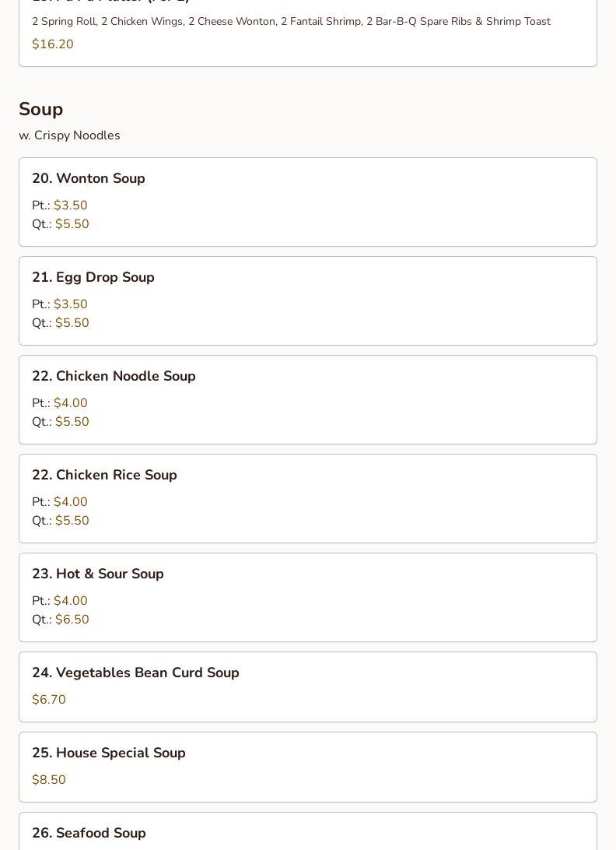Open 24. Vegetables Bean Curd Soup
Screen dimensions: 616x850
(x=308, y=687)
